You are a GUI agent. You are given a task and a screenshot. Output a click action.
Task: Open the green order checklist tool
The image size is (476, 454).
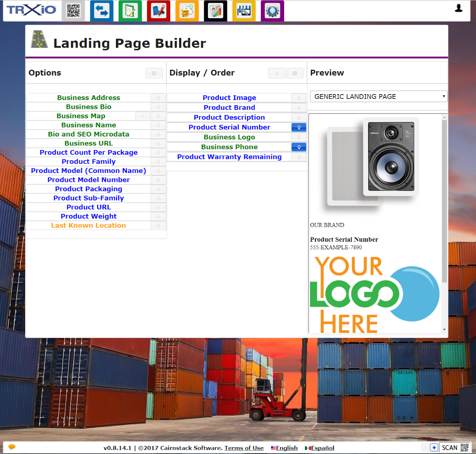click(130, 11)
